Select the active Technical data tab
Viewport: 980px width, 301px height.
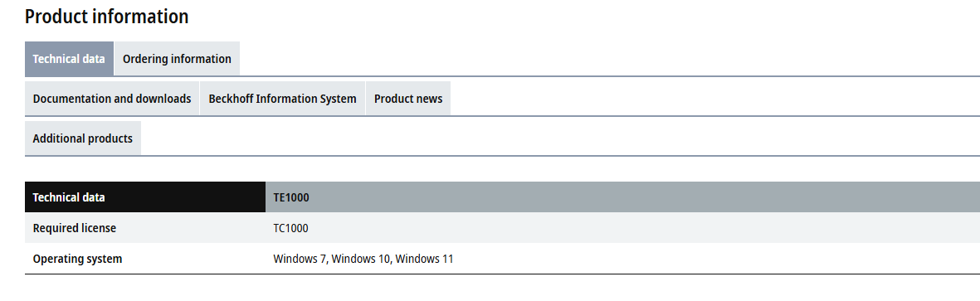[69, 59]
